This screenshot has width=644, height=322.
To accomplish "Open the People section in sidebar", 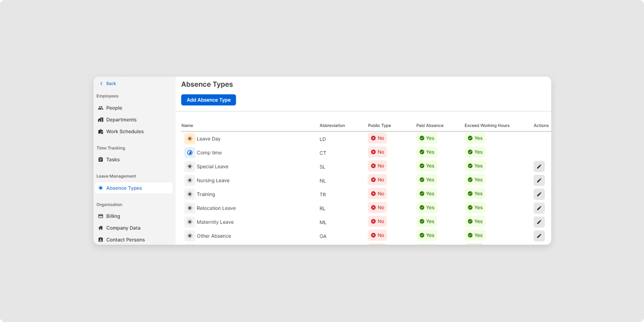I will (x=114, y=108).
